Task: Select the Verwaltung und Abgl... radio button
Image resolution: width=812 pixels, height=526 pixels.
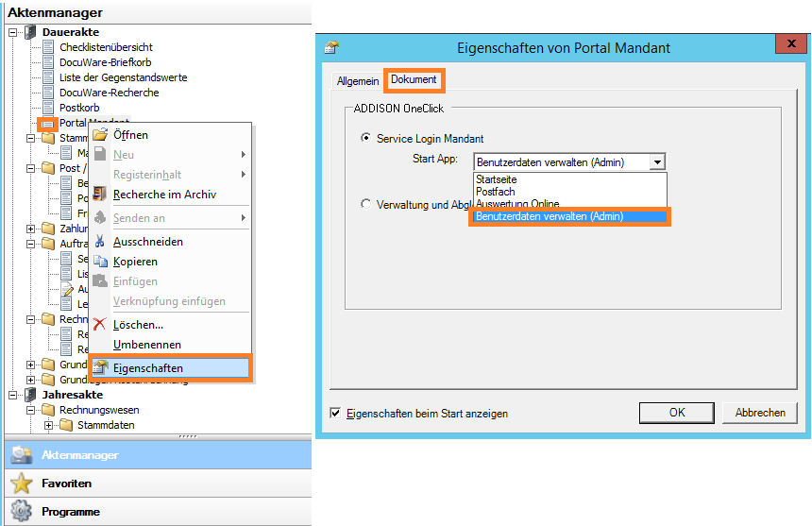Action: 365,204
